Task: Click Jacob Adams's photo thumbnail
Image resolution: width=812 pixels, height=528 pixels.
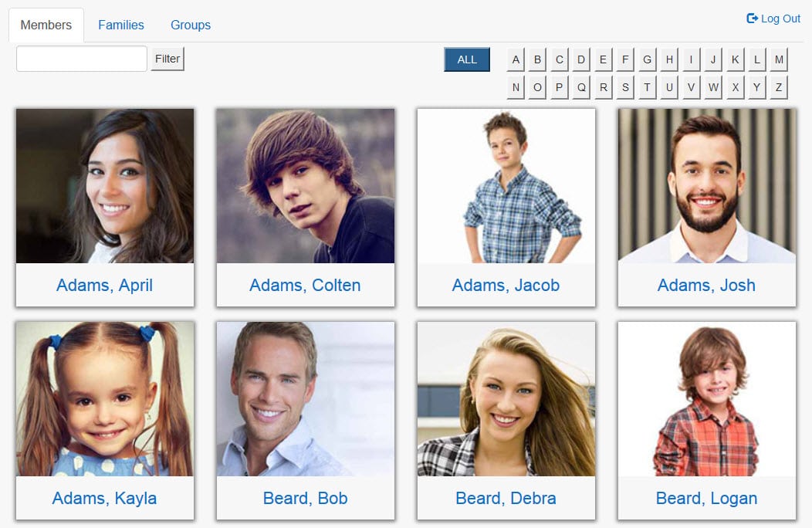Action: pyautogui.click(x=506, y=186)
